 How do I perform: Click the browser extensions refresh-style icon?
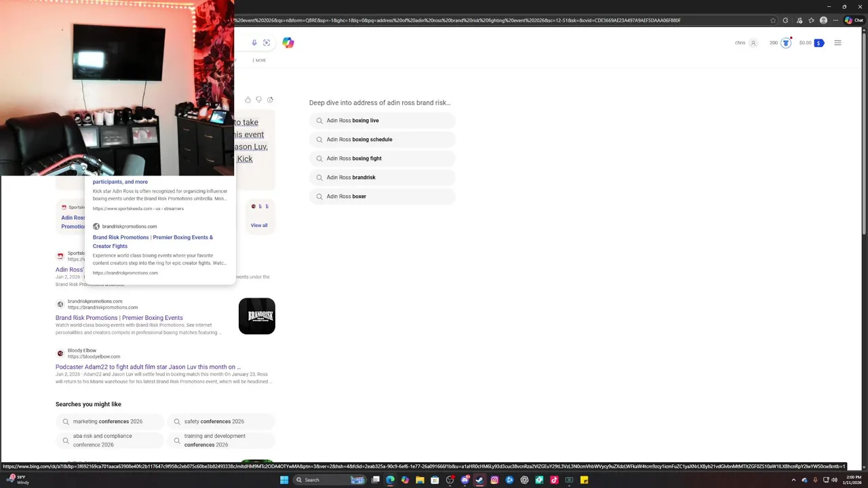click(786, 20)
